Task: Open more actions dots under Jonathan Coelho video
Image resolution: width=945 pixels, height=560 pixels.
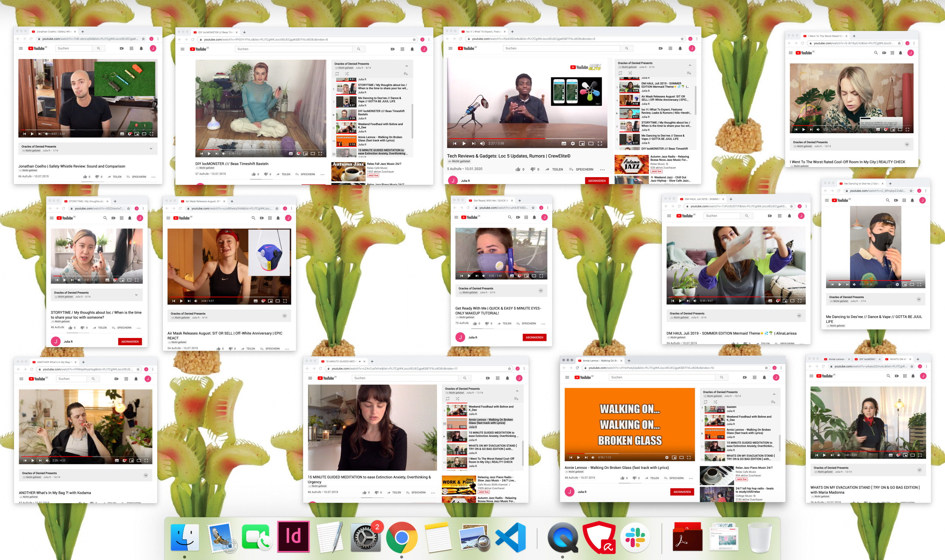Action: coord(153,177)
